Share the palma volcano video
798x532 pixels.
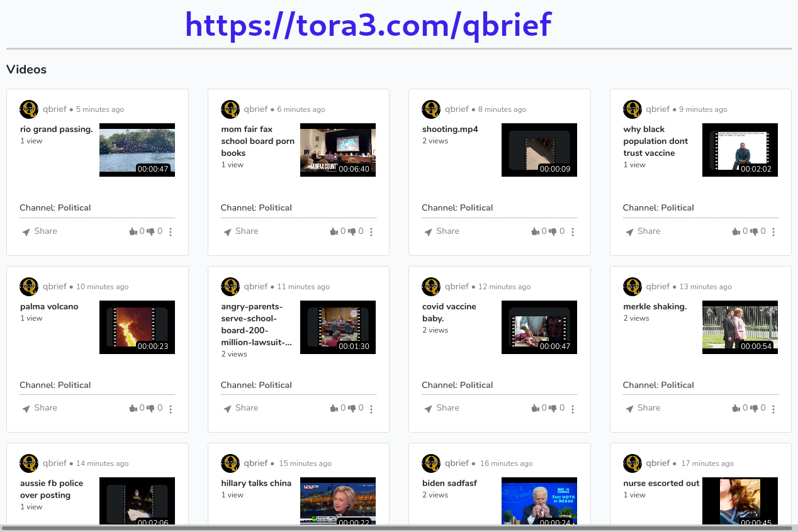click(39, 408)
